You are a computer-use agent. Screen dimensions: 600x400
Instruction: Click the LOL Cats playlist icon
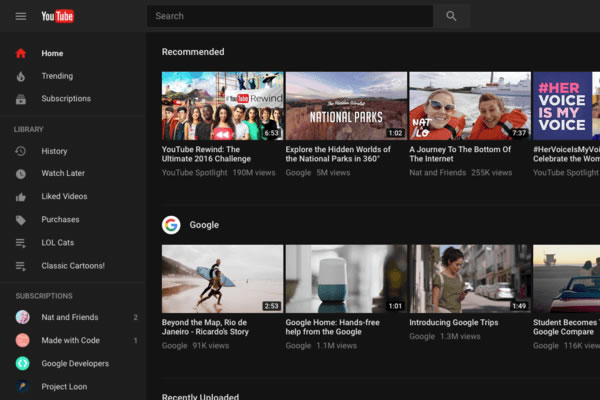[x=21, y=243]
